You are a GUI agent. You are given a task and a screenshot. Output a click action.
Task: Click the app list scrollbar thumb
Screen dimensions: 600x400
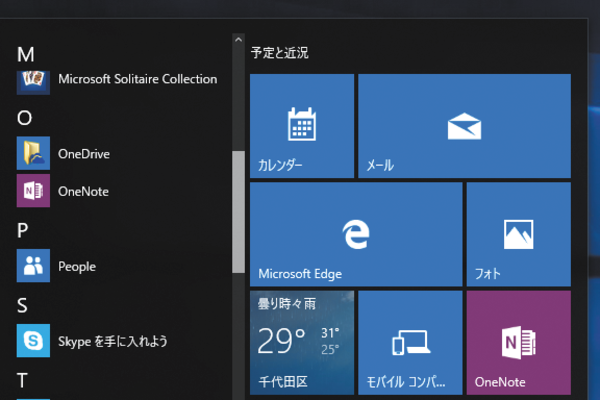pos(238,212)
